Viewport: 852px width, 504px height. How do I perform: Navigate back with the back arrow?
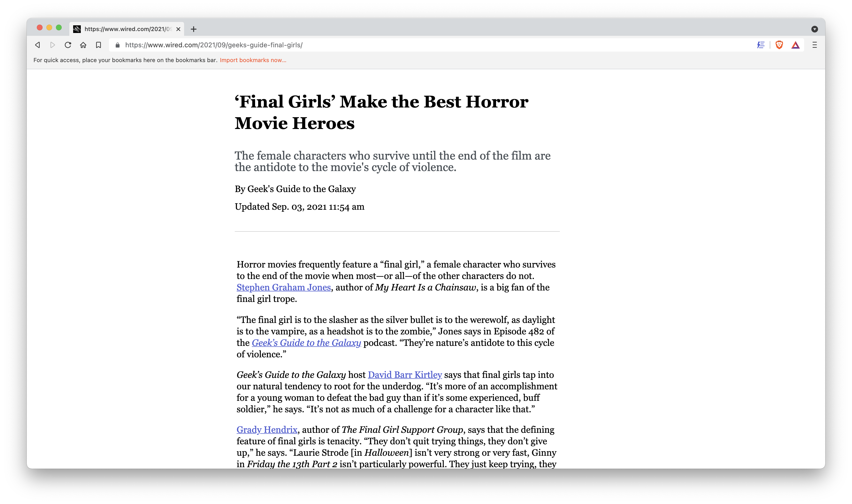37,45
